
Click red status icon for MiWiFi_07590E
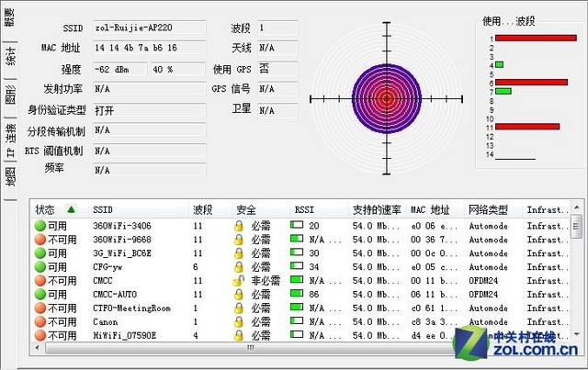40,335
